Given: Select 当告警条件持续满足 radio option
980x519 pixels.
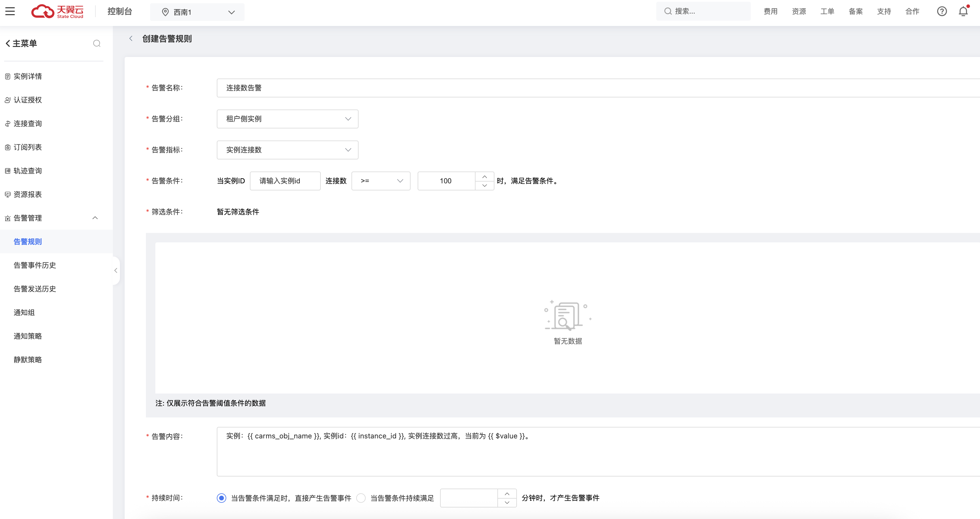Looking at the screenshot, I should 361,498.
